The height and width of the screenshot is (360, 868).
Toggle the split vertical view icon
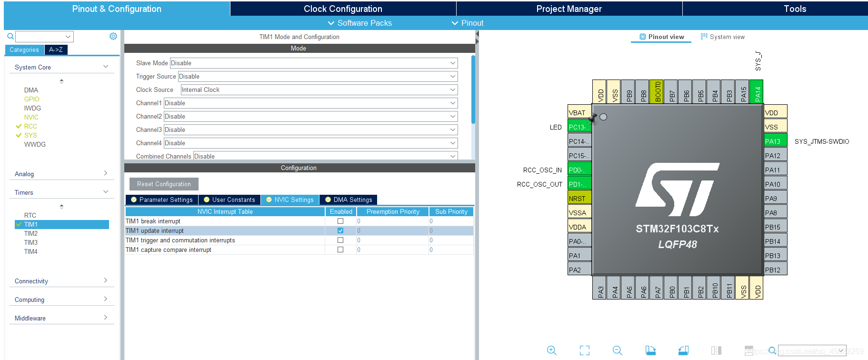coord(716,350)
